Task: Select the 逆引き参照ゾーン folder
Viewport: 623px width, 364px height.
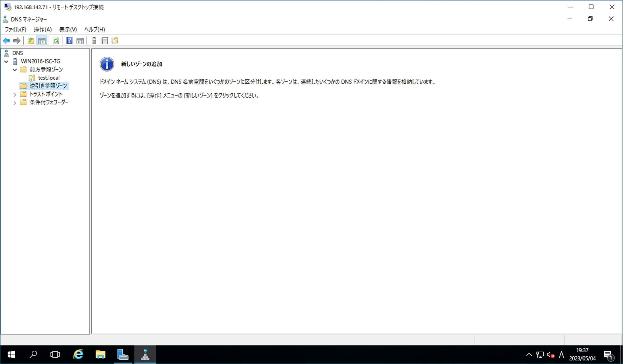Action: tap(48, 86)
